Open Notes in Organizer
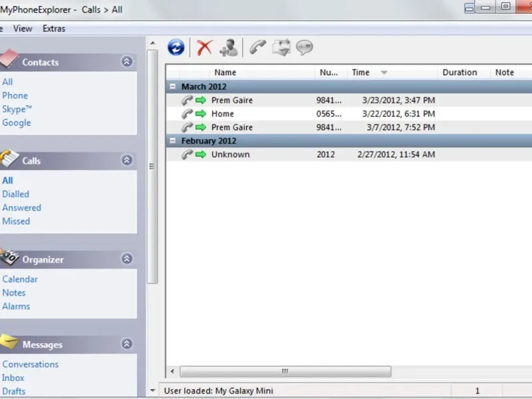This screenshot has width=532, height=399. click(x=13, y=293)
